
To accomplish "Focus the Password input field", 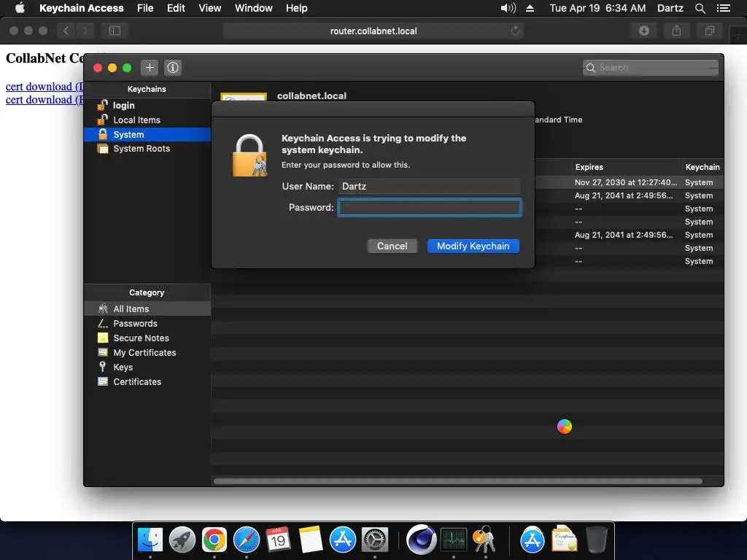I will click(x=429, y=208).
